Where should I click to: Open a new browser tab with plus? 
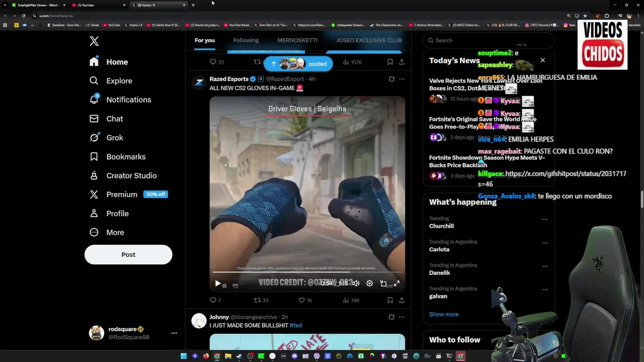coord(193,5)
